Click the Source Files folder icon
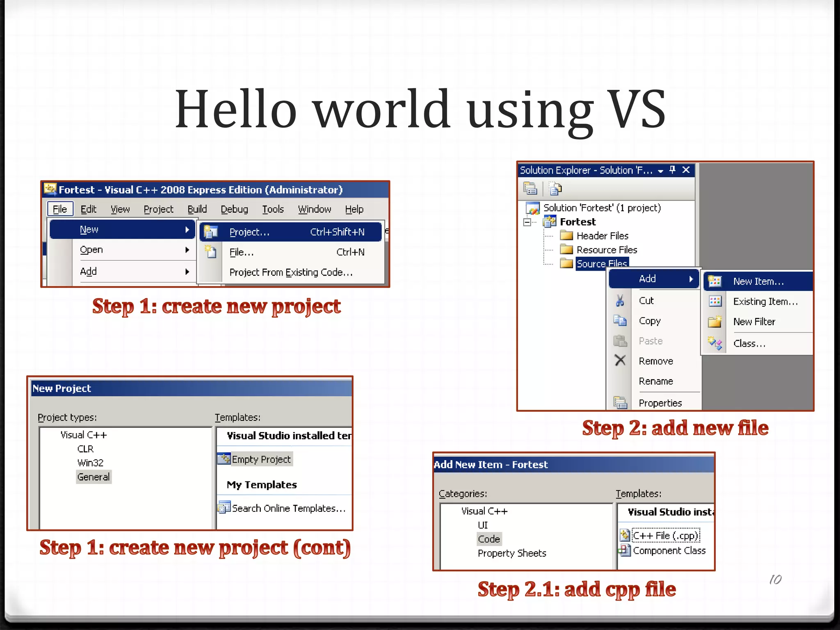The height and width of the screenshot is (630, 840). tap(566, 263)
